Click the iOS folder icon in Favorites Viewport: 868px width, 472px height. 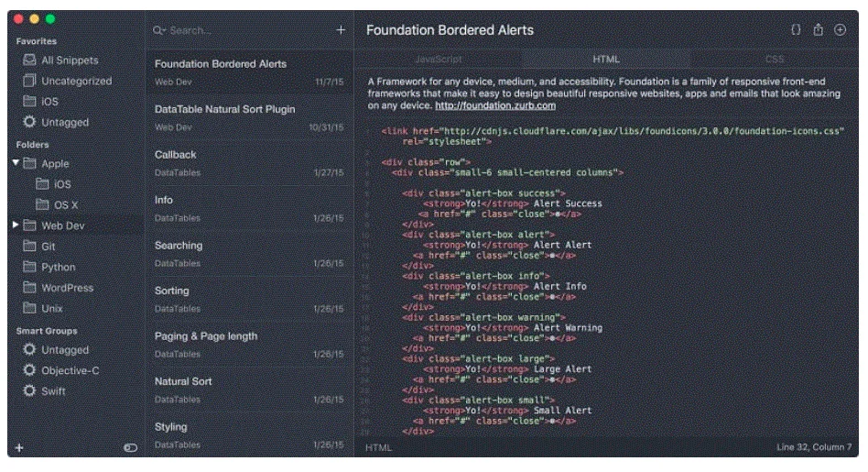[x=29, y=101]
